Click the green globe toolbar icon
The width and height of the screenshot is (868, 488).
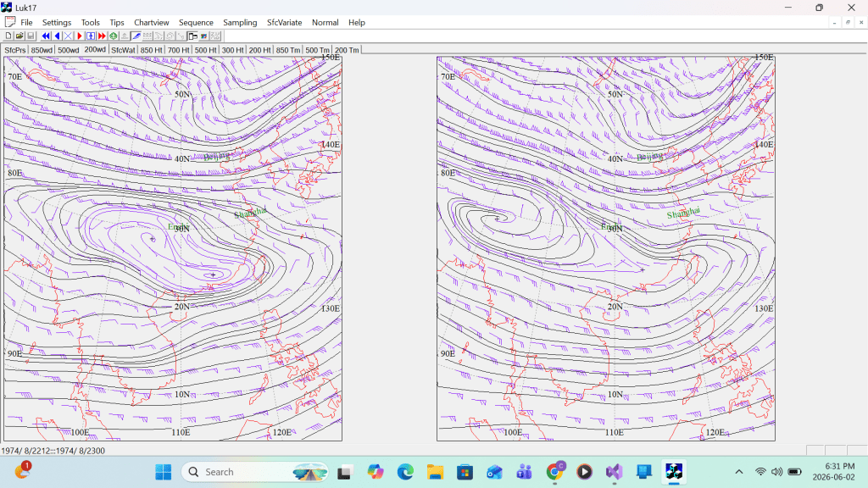tap(114, 36)
